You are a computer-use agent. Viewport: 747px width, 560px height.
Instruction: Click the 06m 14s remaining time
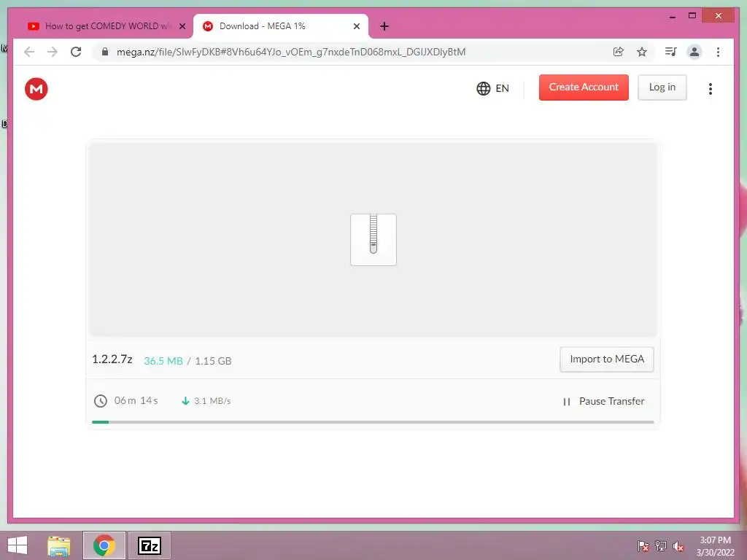point(136,400)
